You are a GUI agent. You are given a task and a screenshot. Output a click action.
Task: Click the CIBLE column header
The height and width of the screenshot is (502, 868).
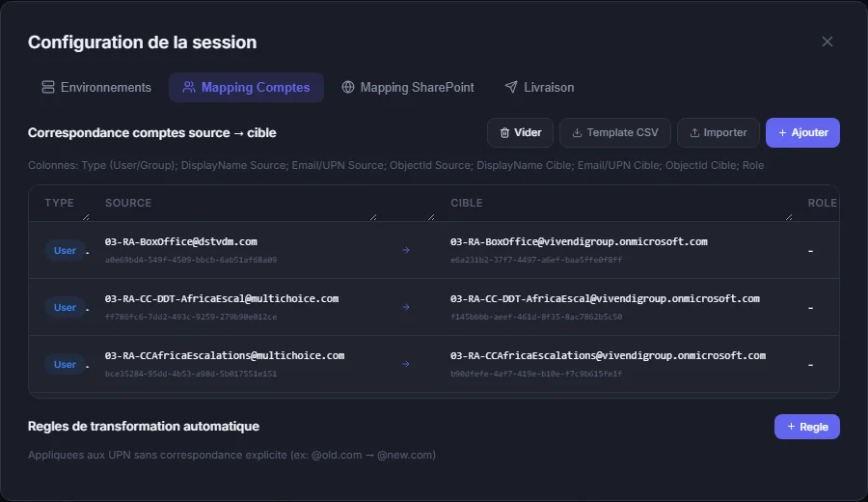coord(467,203)
